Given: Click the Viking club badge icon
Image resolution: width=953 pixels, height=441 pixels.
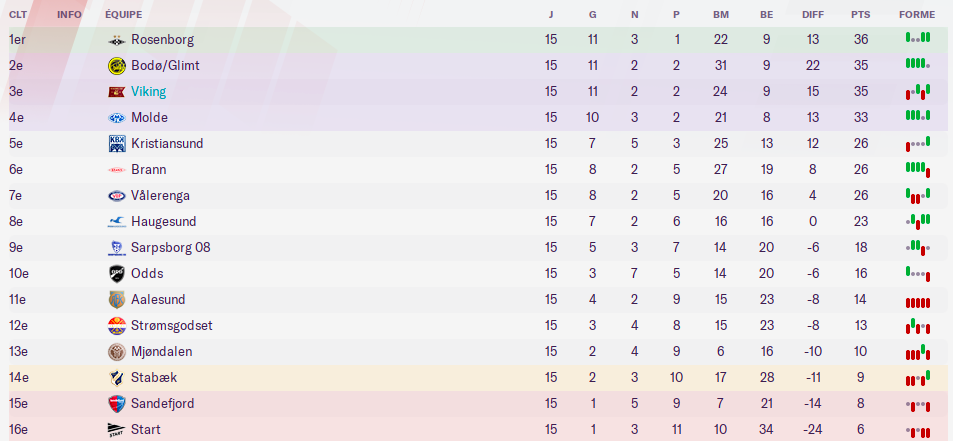Looking at the screenshot, I should click(x=117, y=92).
